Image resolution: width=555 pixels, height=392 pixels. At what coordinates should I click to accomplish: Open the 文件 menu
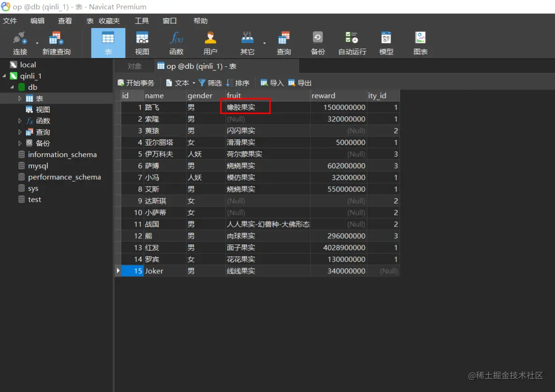click(10, 21)
